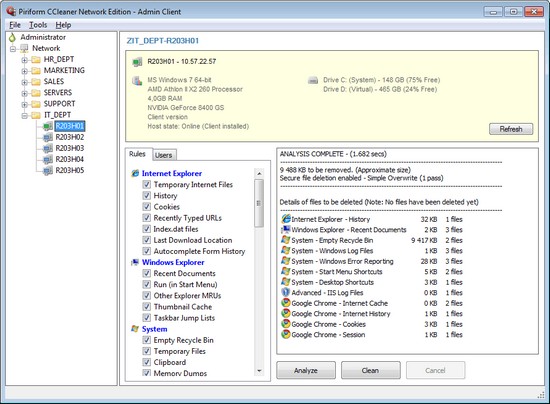The height and width of the screenshot is (404, 550).
Task: Click the Administrator droplet icon
Action: click(x=13, y=37)
